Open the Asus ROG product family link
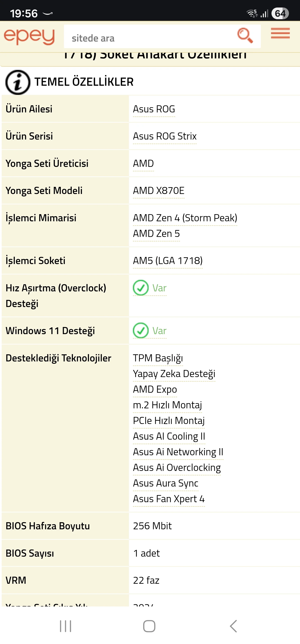Viewport: 300px width, 644px height. pos(154,109)
